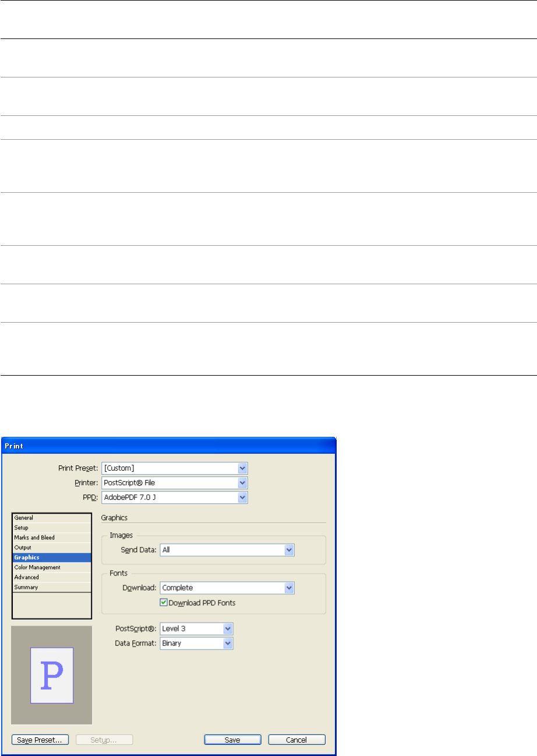This screenshot has width=537, height=756.
Task: Select the Graphics panel in the list
Action: (52, 557)
